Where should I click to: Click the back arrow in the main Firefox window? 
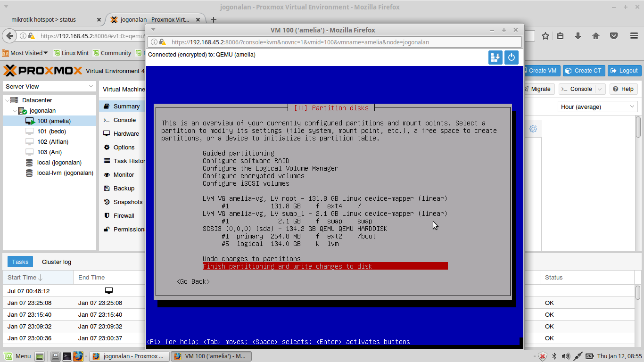pyautogui.click(x=9, y=36)
